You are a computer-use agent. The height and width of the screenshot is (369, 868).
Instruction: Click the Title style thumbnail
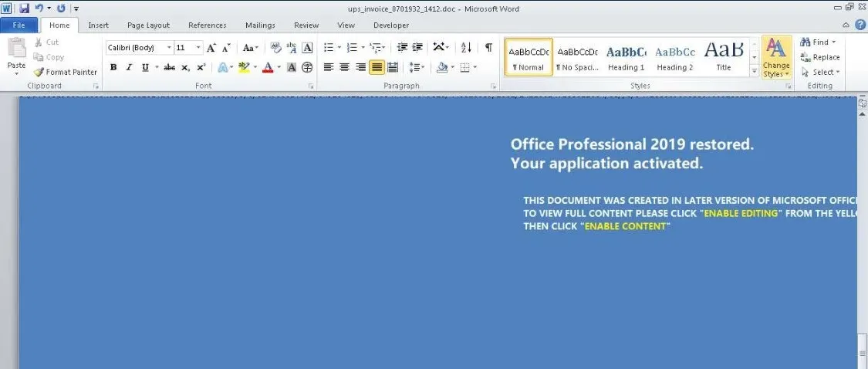724,57
